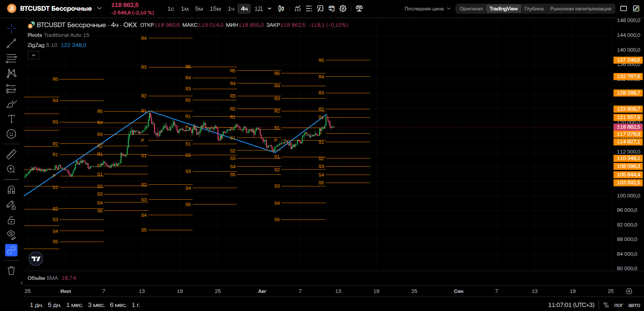Click the BTCUSDT Бессрочные · 4ч · OKX chart title

click(87, 25)
